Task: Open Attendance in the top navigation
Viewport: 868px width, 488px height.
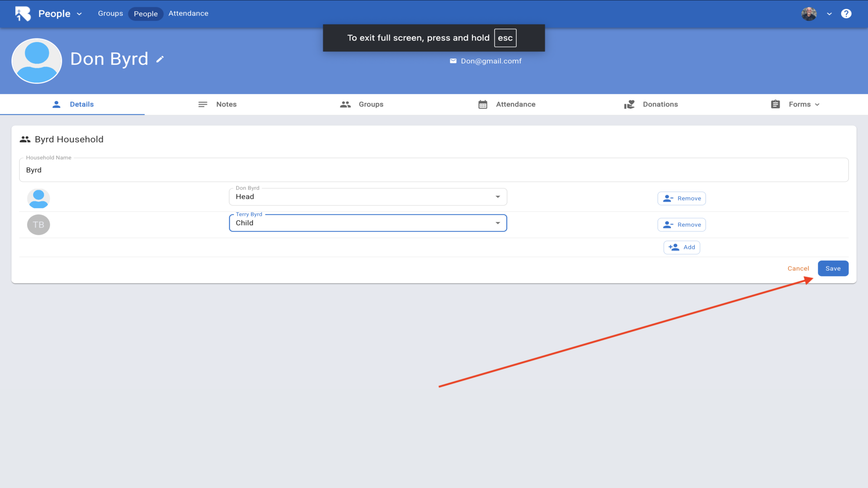Action: pos(188,14)
